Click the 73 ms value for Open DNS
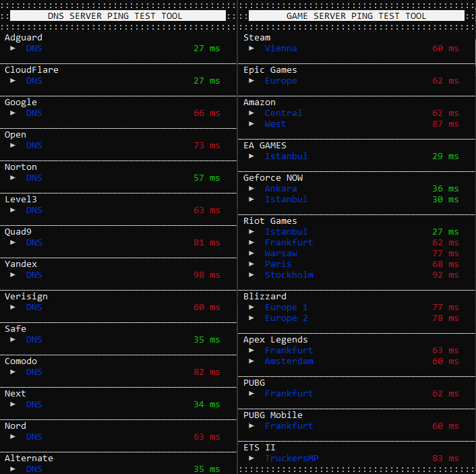The height and width of the screenshot is (474, 476). pyautogui.click(x=207, y=146)
